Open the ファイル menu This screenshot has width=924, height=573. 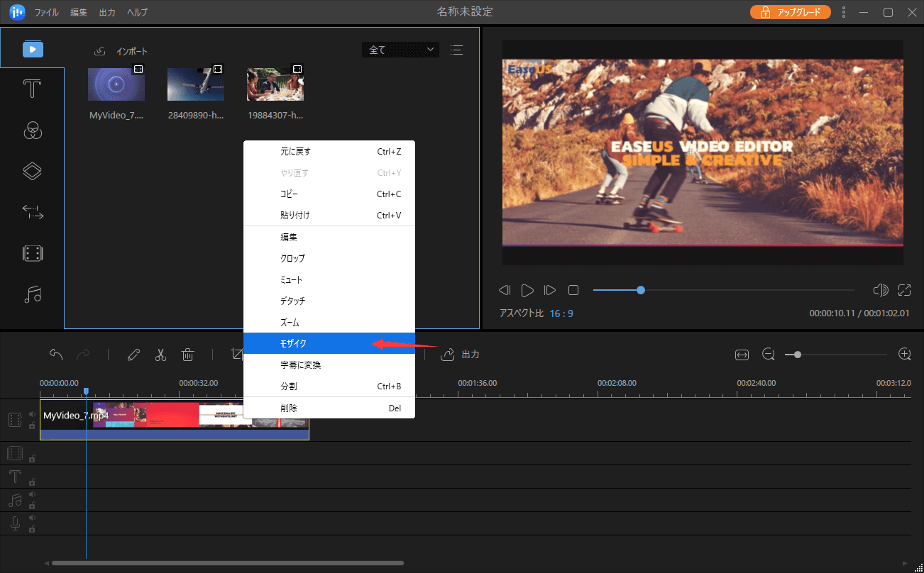pos(47,13)
